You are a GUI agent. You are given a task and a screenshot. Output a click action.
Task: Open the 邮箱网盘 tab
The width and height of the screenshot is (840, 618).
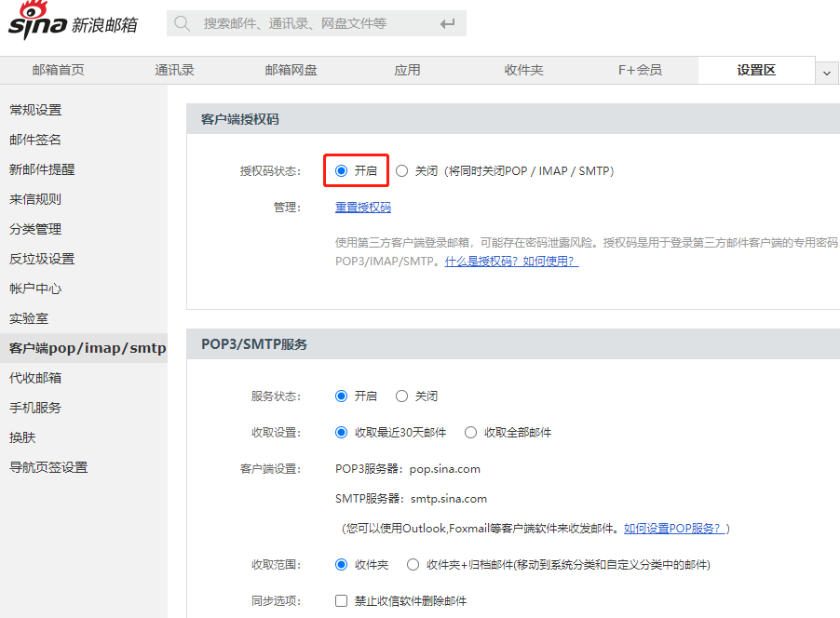291,70
